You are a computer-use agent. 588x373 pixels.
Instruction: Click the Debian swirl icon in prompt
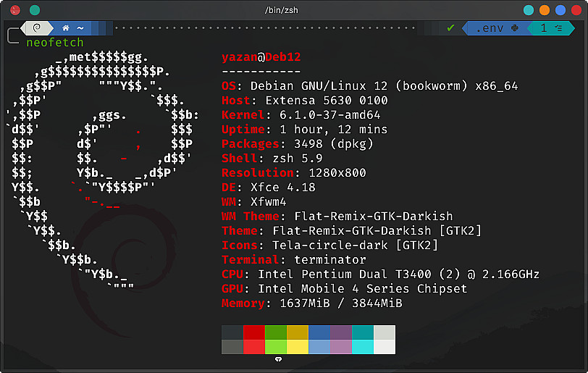click(37, 28)
